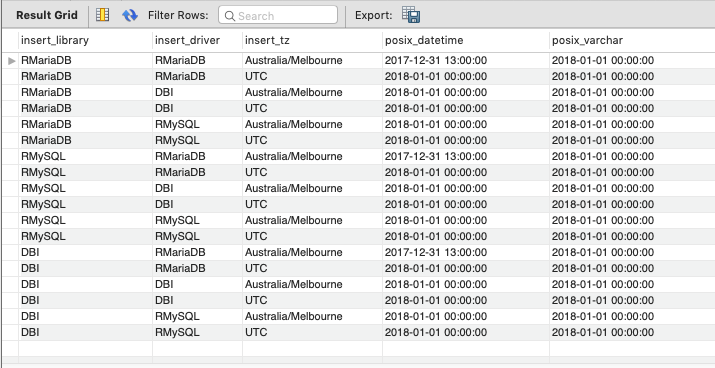Click the export recordset icon
The height and width of the screenshot is (368, 715).
(411, 15)
